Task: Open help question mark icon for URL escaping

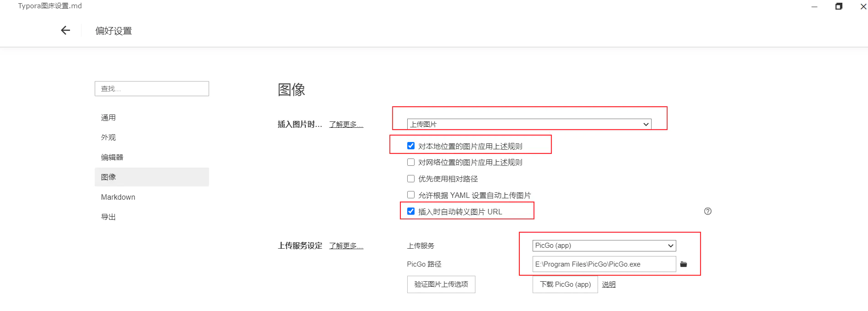Action: point(708,211)
